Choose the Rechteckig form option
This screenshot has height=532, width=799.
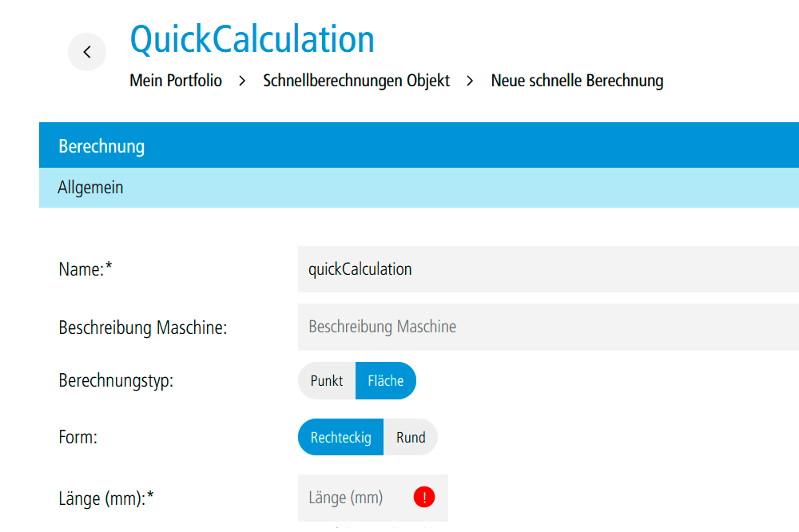[x=341, y=438]
